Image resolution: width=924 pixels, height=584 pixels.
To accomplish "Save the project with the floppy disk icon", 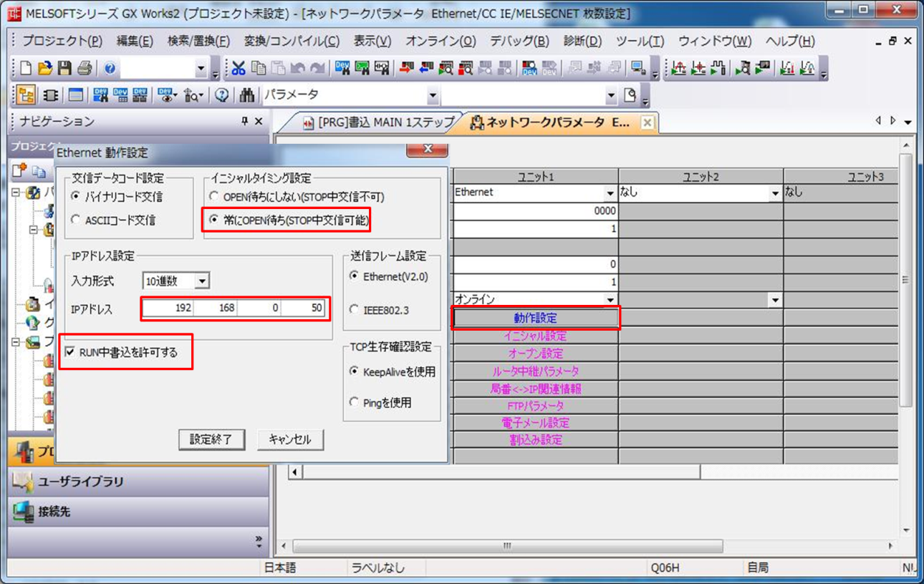I will tap(64, 68).
